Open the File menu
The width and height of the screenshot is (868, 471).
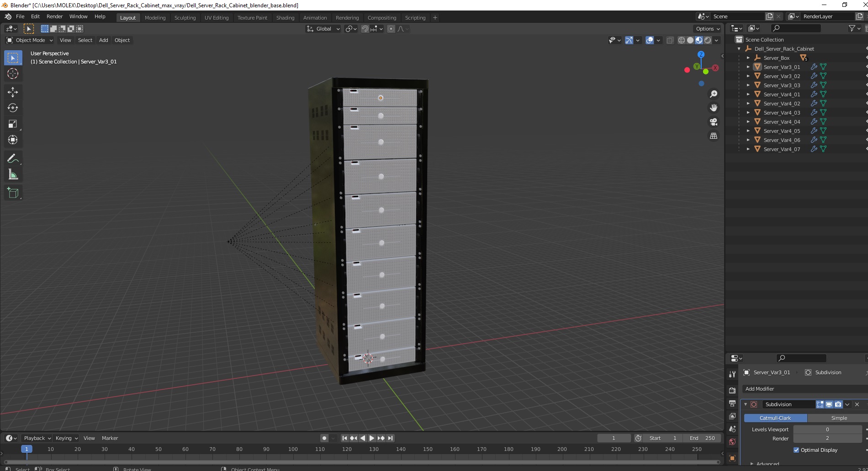click(20, 16)
